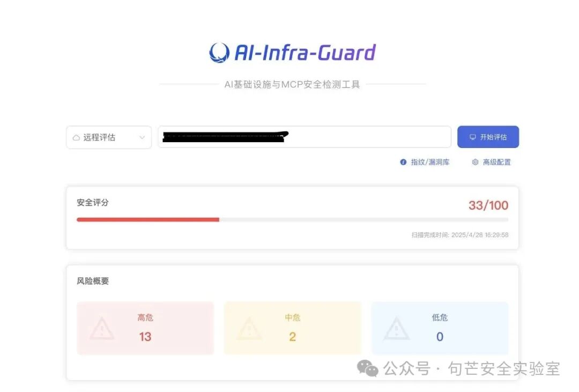Click the red security score progress bar
This screenshot has width=579, height=392.
pos(148,219)
